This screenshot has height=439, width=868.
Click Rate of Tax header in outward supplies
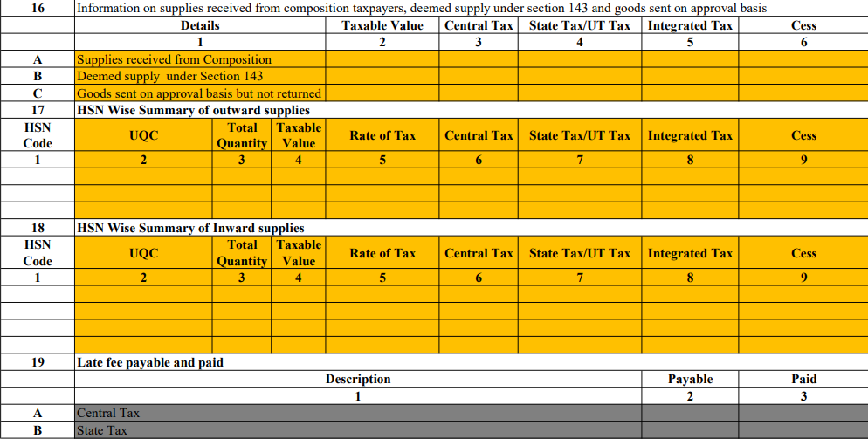coord(382,135)
